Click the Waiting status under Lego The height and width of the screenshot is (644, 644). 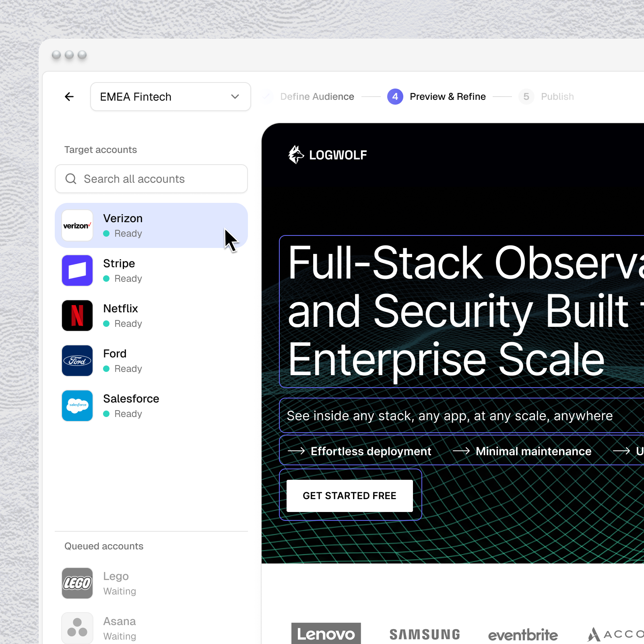(x=120, y=591)
